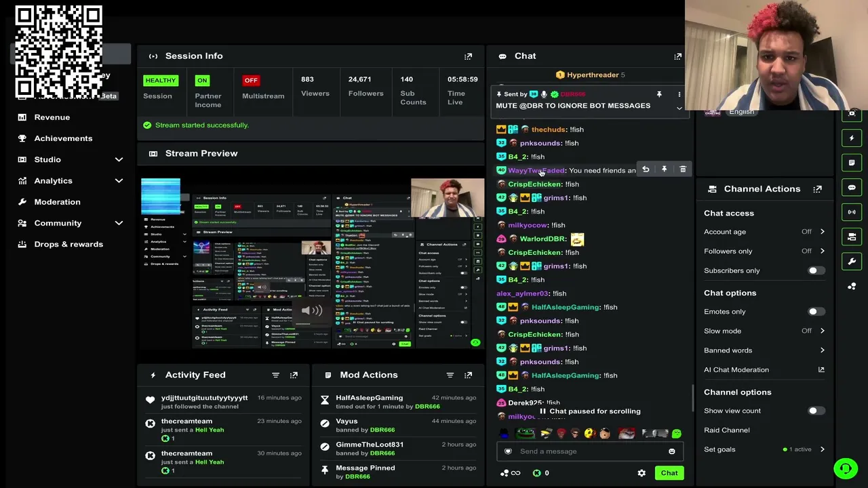This screenshot has width=868, height=488.
Task: Click the lightning bolt icon in right rail
Action: point(852,138)
